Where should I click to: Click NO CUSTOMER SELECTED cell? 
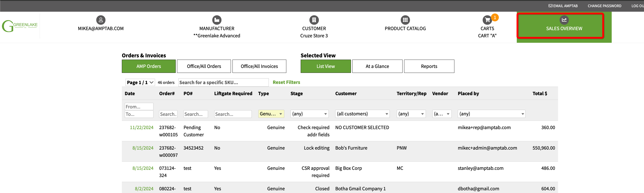pos(362,127)
